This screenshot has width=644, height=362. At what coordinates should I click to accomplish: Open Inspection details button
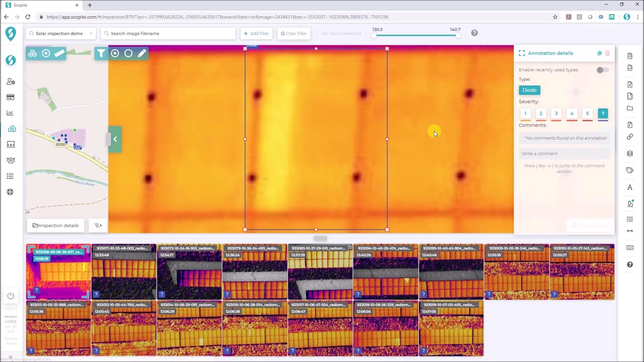pyautogui.click(x=55, y=226)
